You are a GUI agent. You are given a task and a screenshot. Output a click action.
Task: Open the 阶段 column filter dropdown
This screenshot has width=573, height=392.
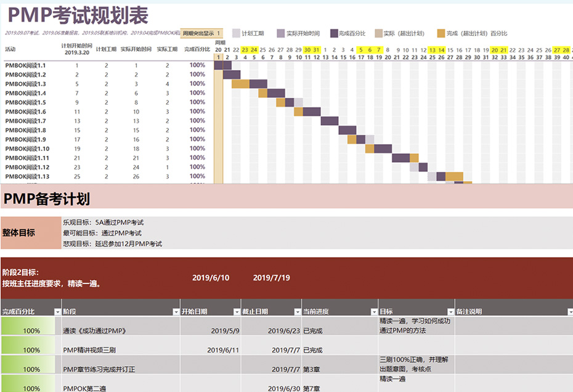pyautogui.click(x=175, y=312)
